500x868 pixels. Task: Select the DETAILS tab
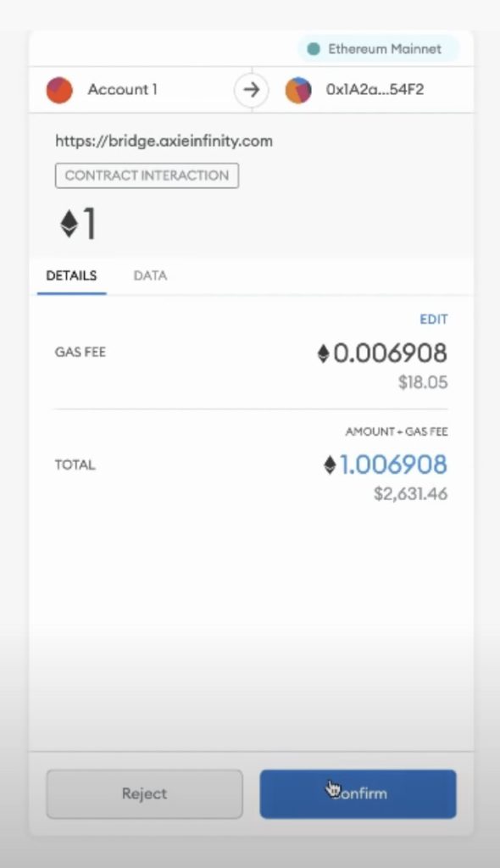[71, 275]
